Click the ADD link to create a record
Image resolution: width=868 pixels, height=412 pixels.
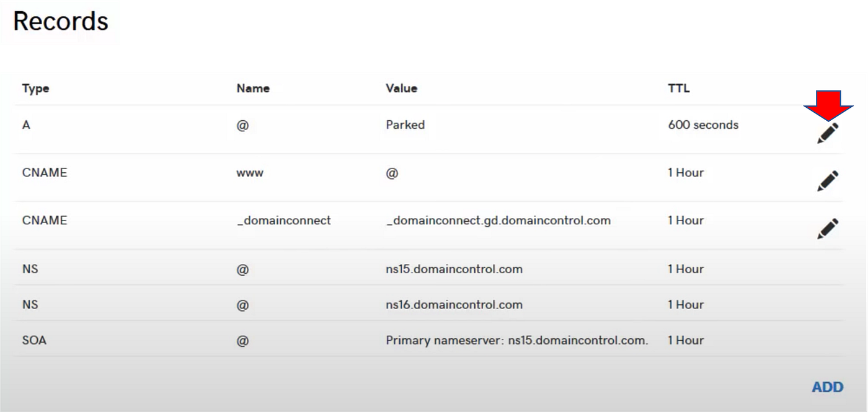[827, 387]
